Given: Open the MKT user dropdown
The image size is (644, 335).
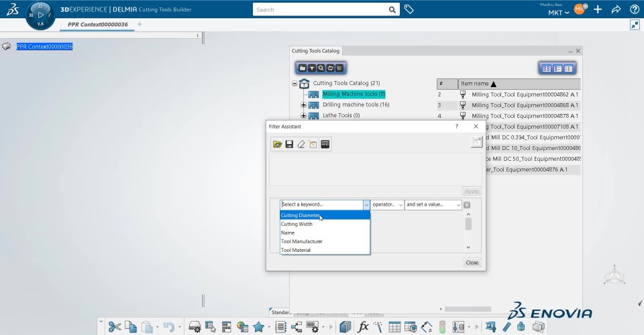Looking at the screenshot, I should [559, 13].
